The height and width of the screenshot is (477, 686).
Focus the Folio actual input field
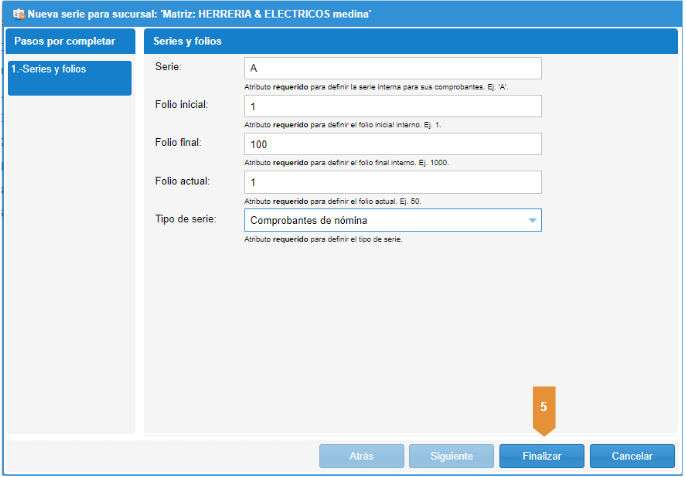point(392,182)
